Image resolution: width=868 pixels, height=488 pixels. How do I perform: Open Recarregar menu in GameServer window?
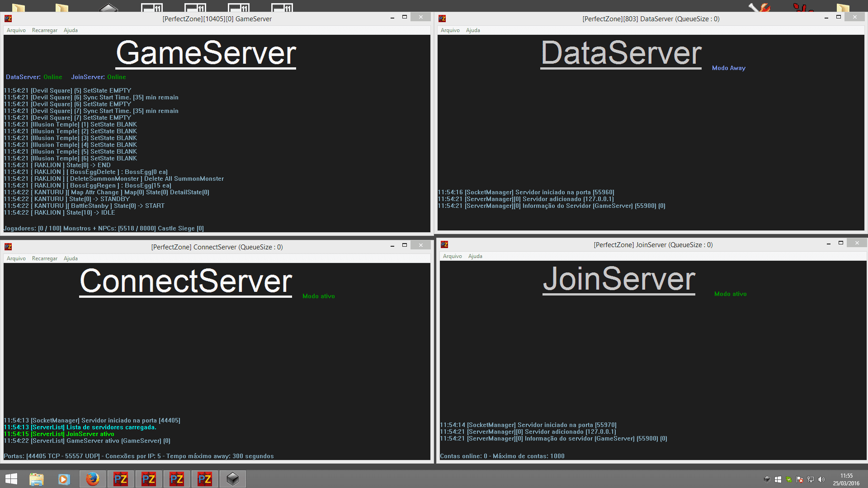pos(45,30)
